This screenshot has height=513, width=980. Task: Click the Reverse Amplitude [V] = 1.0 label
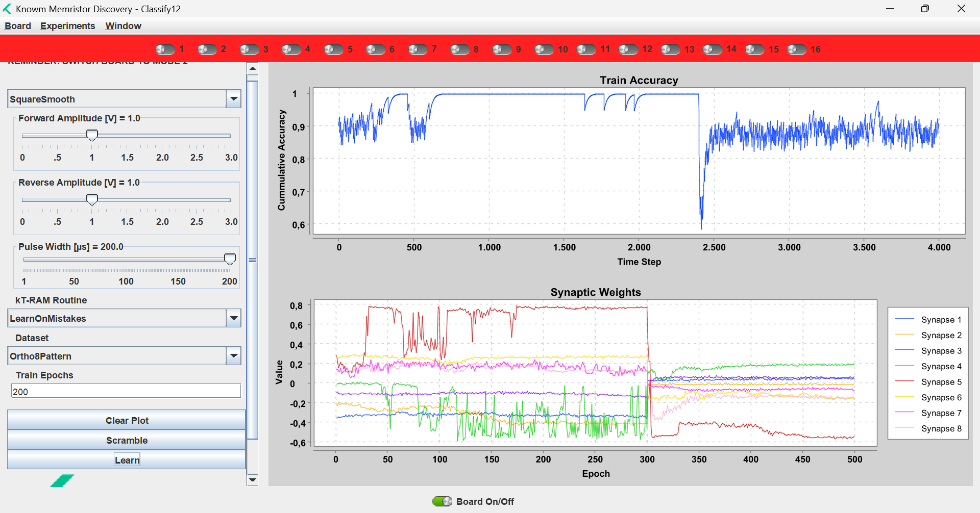[79, 183]
